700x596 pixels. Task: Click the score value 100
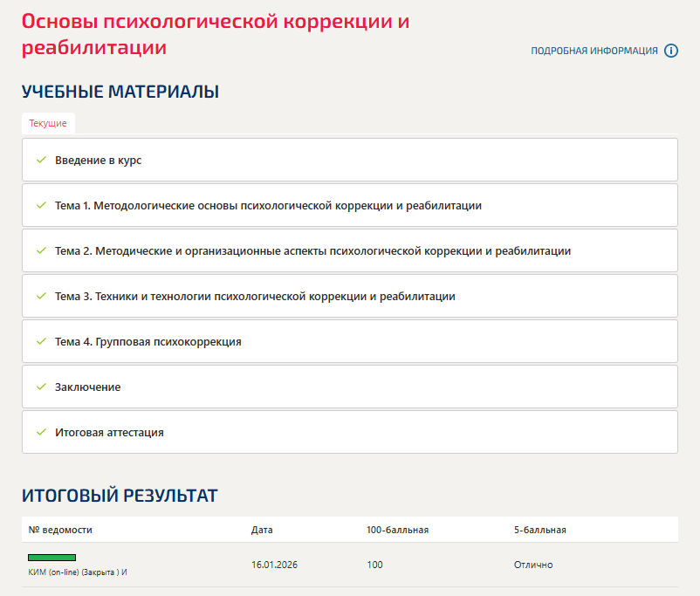pos(375,565)
